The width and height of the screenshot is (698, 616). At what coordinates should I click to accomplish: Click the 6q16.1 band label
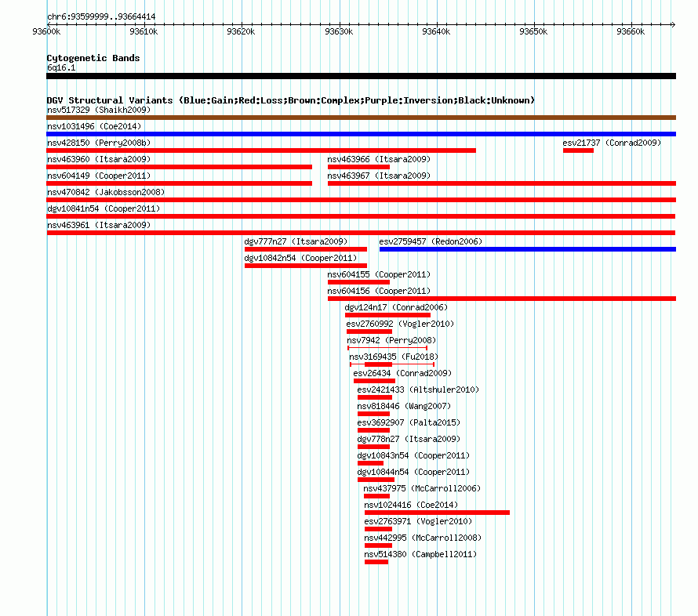61,67
